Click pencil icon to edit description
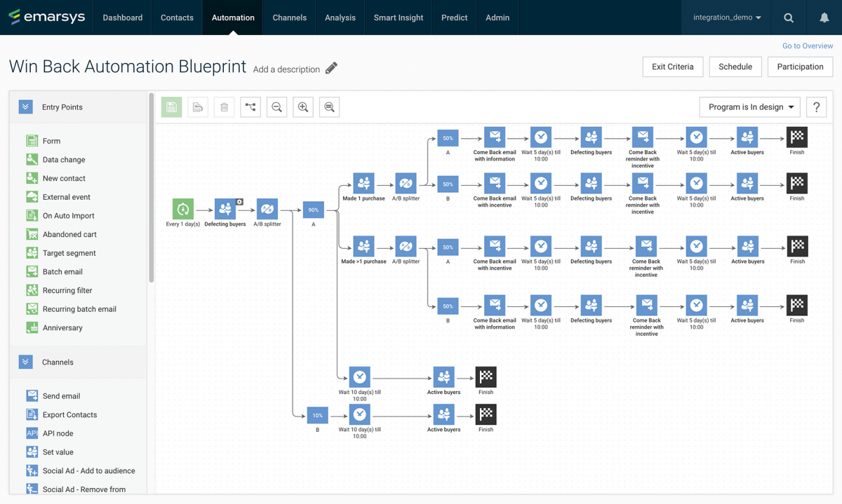The image size is (842, 504). (331, 68)
